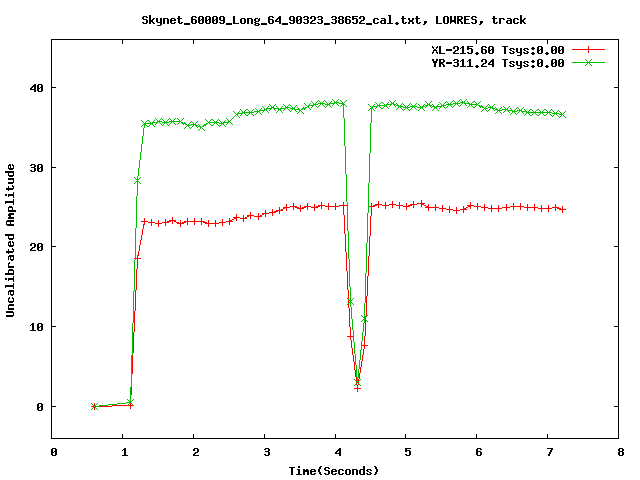Click y-axis tick label 30
Image resolution: width=640 pixels, height=480 pixels.
37,168
